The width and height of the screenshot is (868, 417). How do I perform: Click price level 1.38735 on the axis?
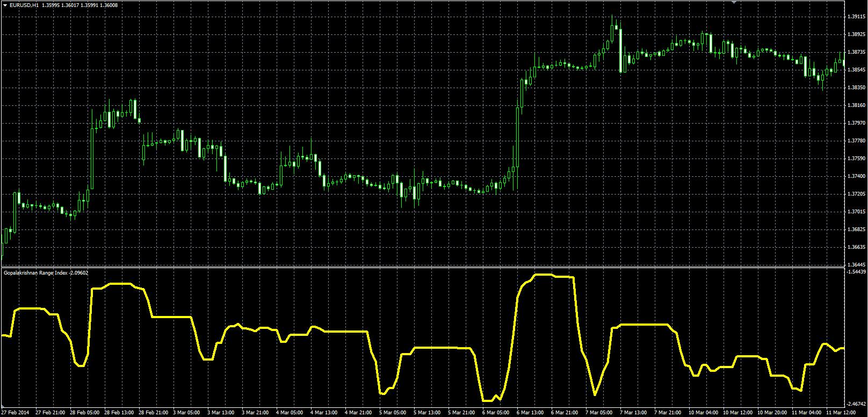coord(856,52)
